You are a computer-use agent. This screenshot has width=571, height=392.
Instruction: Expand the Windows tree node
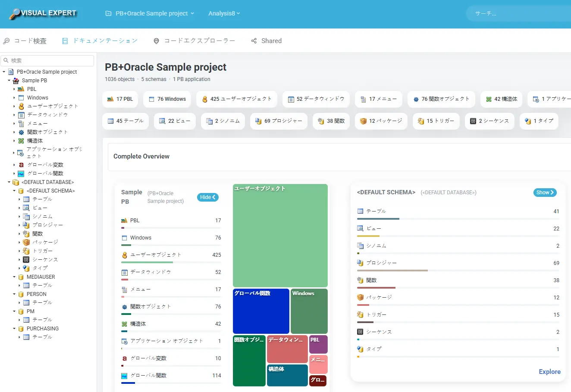[14, 98]
